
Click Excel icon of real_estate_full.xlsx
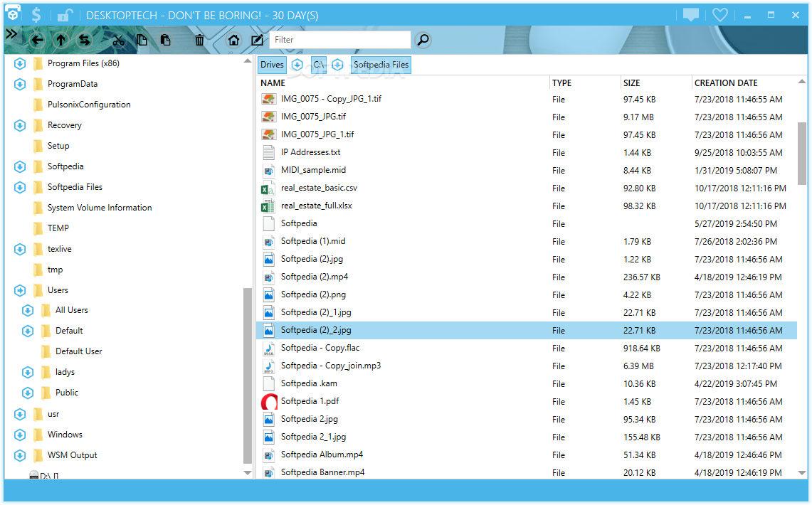point(268,206)
